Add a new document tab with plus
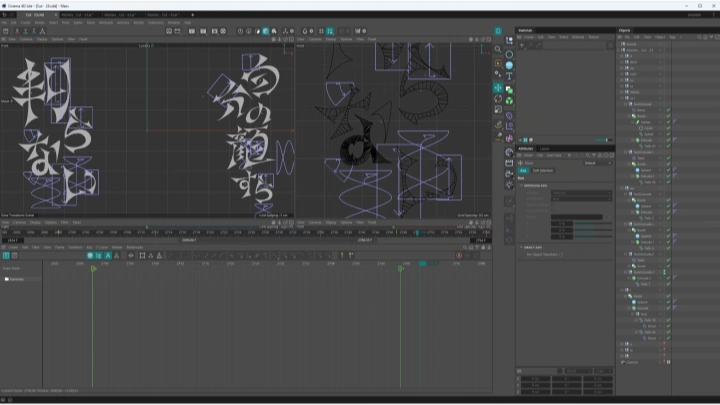 coord(192,15)
